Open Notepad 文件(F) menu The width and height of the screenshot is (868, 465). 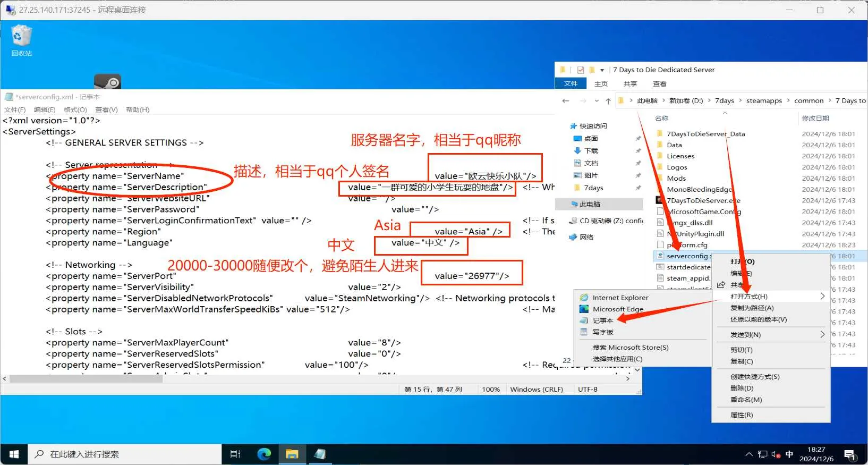(15, 110)
